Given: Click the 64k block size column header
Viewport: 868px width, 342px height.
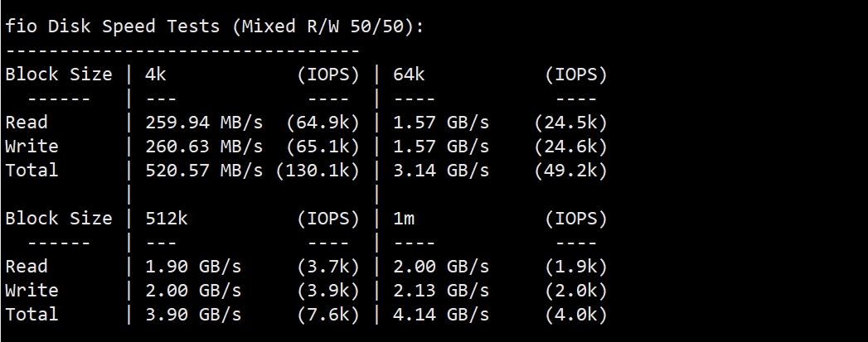Looking at the screenshot, I should [x=410, y=75].
